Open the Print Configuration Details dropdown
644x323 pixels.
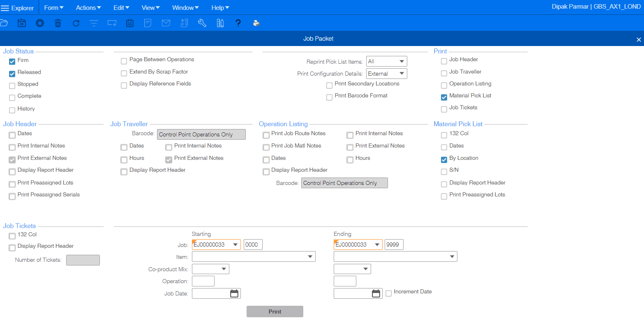click(x=402, y=74)
